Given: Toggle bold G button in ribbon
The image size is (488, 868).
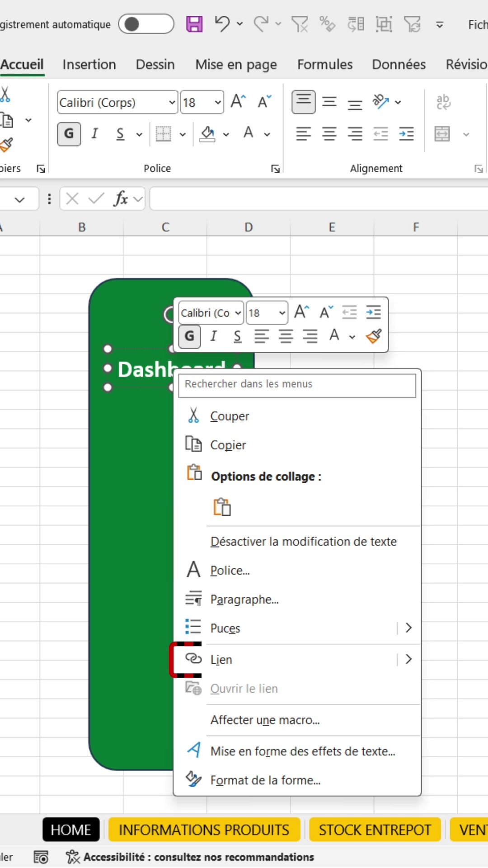Looking at the screenshot, I should [69, 134].
